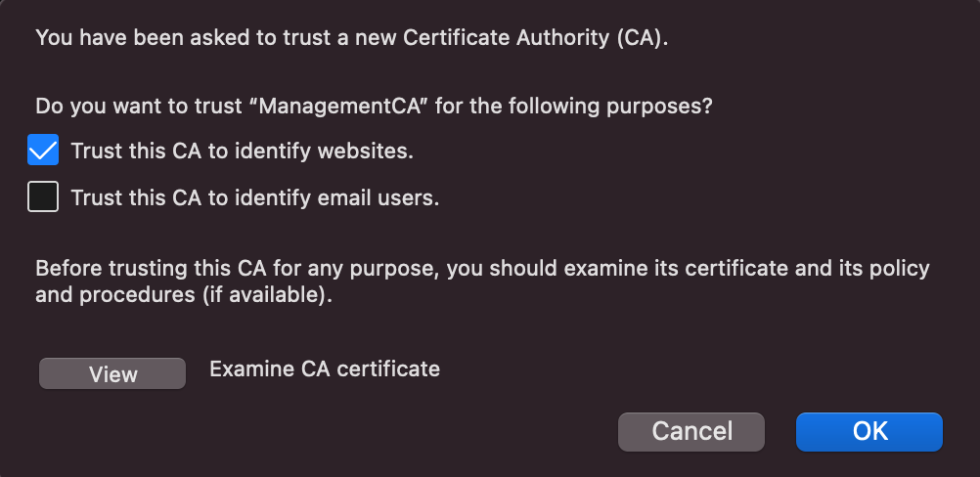Click the "Before trusting this CA" warning paragraph

coord(481,268)
